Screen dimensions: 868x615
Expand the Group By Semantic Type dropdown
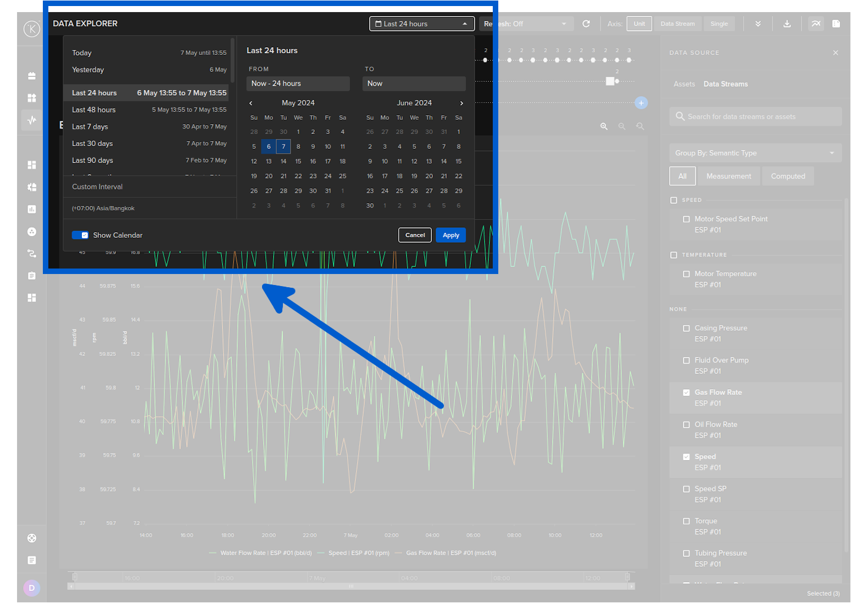pos(755,153)
